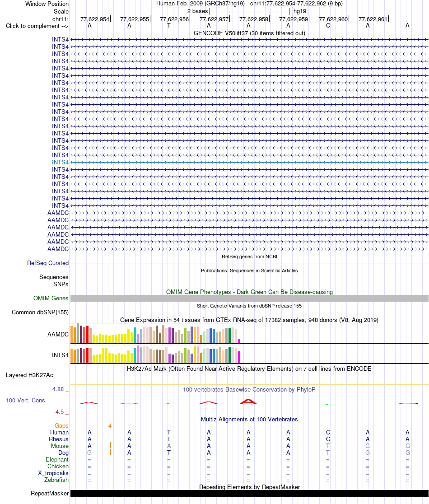Image resolution: width=429 pixels, height=504 pixels.
Task: Click the magenta last bar in the INTS4 expression chart
Action: point(239,357)
